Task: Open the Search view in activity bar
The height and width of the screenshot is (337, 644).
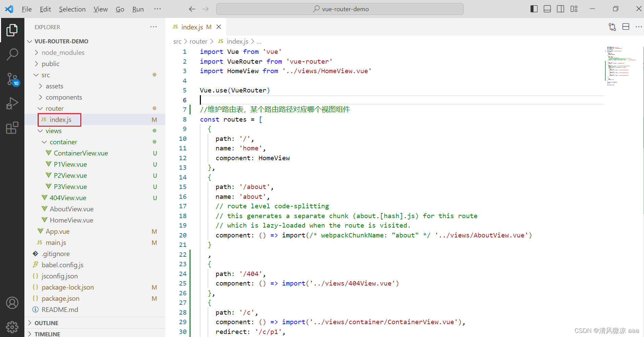Action: click(x=12, y=54)
